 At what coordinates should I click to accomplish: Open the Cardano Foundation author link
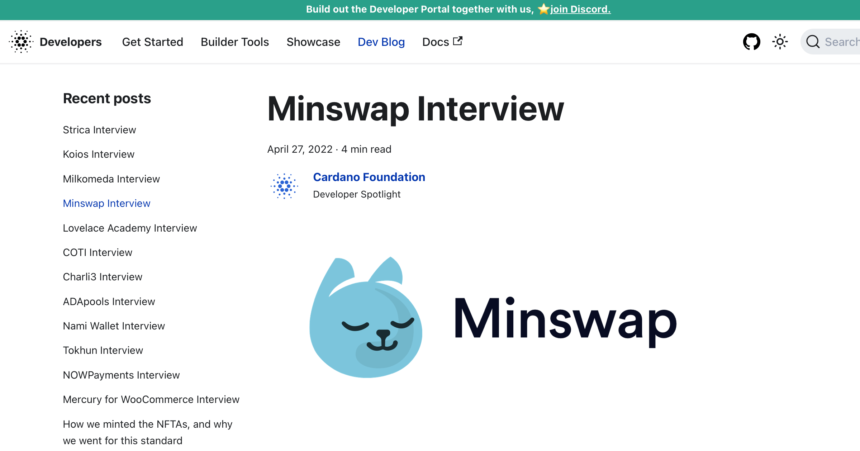click(369, 177)
